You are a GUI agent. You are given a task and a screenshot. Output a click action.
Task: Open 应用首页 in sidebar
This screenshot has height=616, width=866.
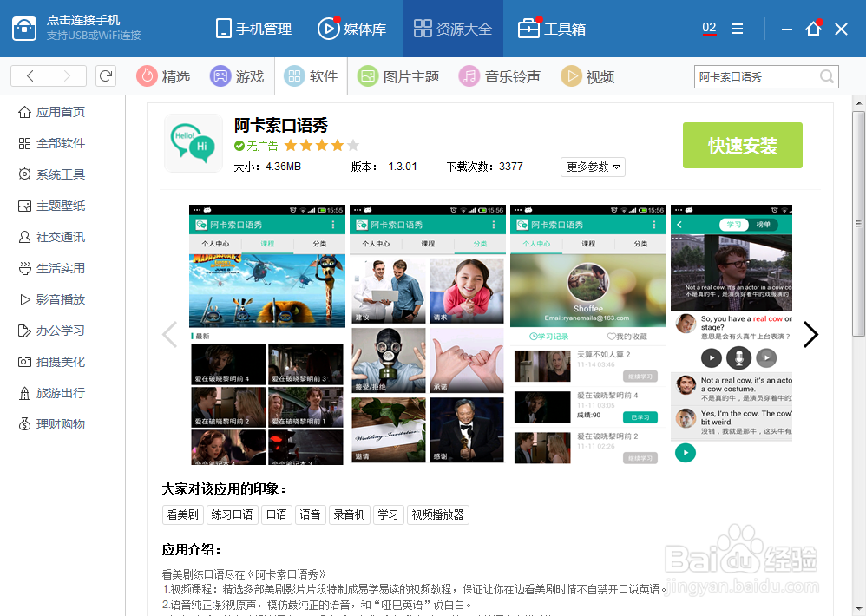[52, 112]
